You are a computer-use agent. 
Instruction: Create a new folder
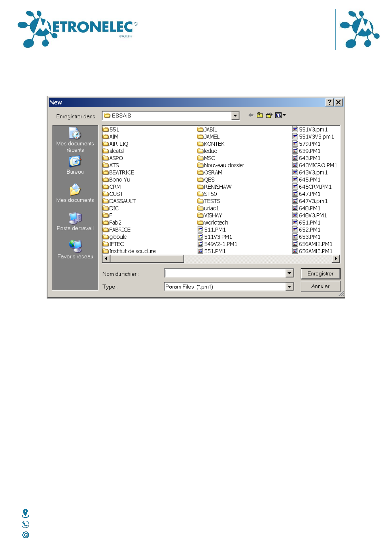tap(269, 115)
